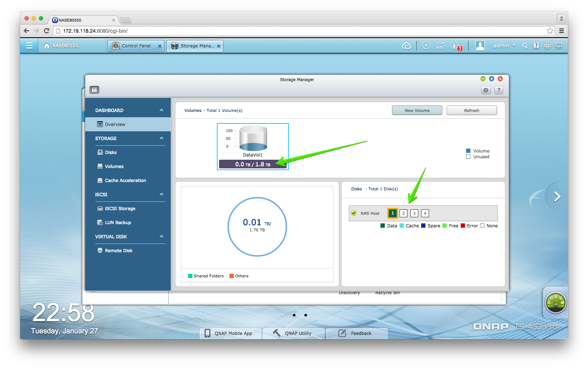Click the 22:58 desktop clock

coord(63,313)
